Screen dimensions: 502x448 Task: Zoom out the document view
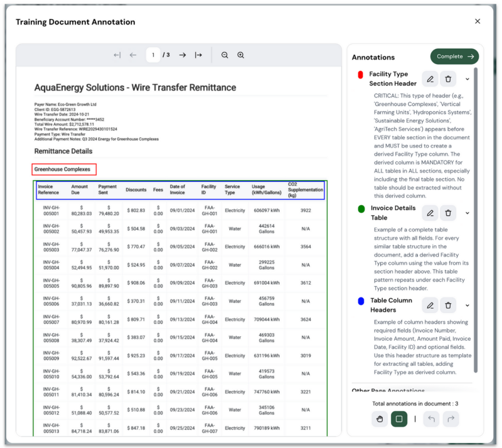[225, 55]
